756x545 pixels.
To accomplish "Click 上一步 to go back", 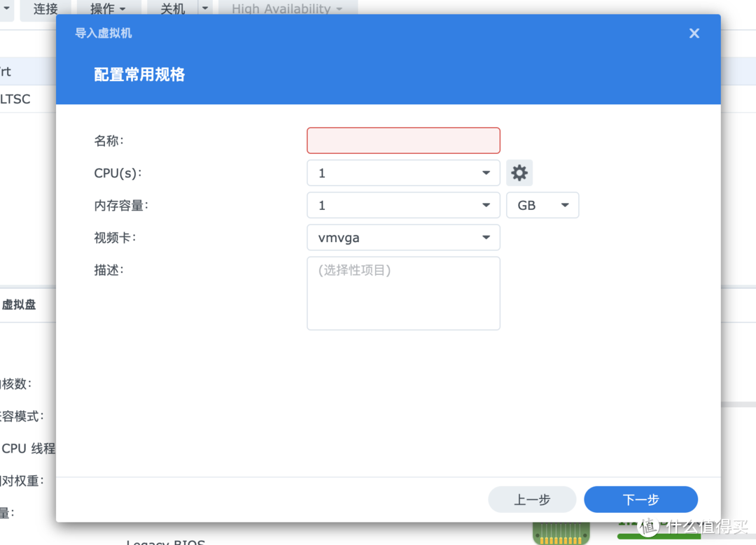I will (x=532, y=499).
